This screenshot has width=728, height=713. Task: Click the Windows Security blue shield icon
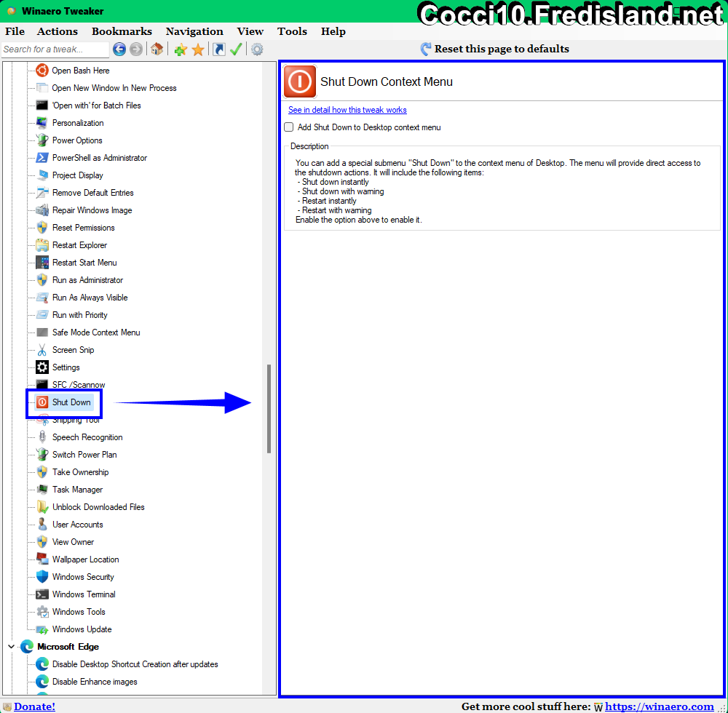[41, 577]
